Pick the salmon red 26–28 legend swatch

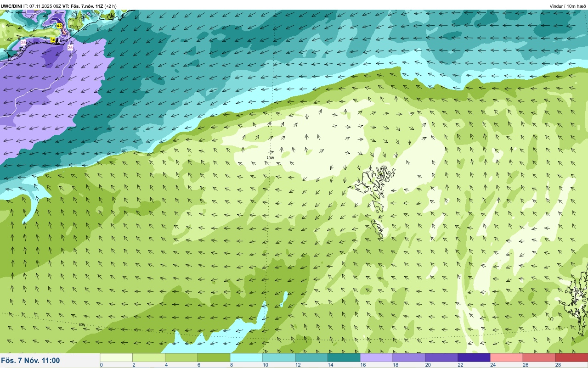tap(539, 357)
